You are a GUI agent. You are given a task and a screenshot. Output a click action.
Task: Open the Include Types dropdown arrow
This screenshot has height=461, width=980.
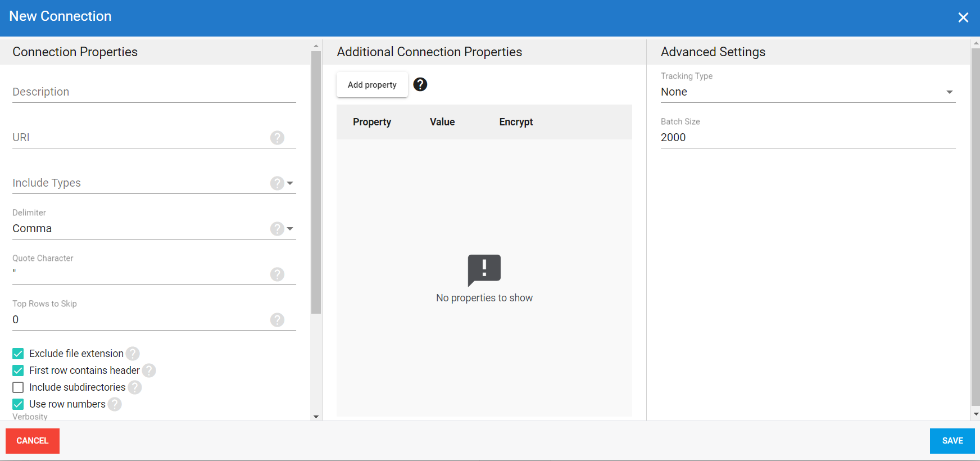tap(290, 183)
